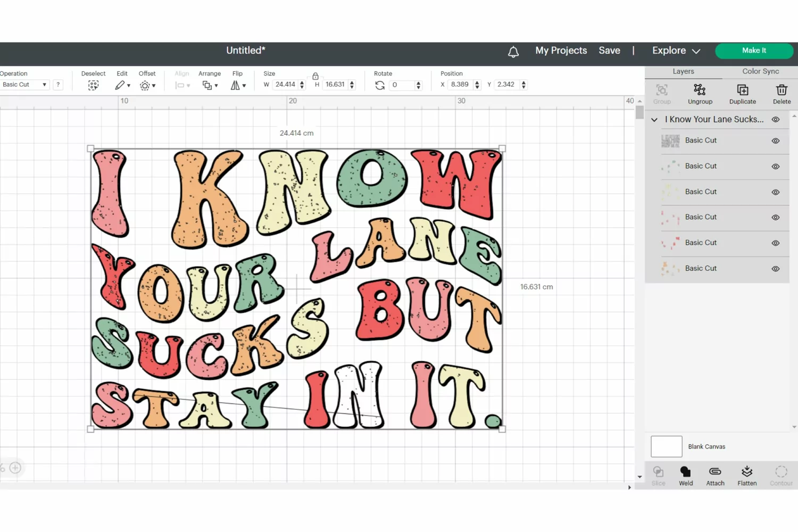Click the green Make It button
The height and width of the screenshot is (532, 798).
pyautogui.click(x=754, y=51)
